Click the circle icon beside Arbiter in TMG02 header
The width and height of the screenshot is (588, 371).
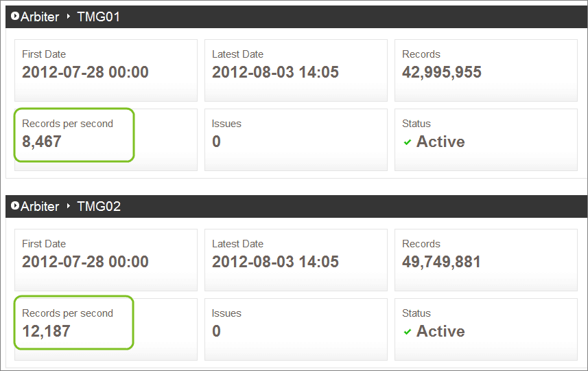15,206
